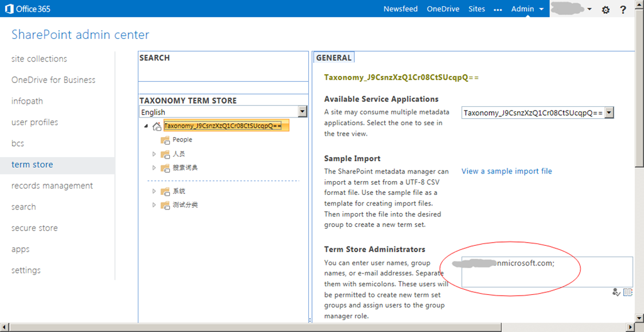Open secure store page

point(35,228)
